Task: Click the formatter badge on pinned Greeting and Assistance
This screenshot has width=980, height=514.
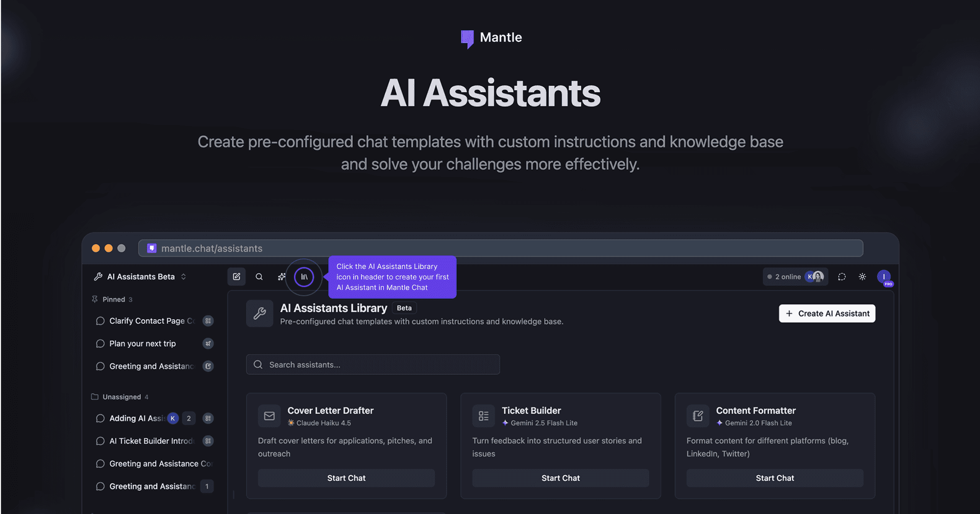Action: point(208,366)
